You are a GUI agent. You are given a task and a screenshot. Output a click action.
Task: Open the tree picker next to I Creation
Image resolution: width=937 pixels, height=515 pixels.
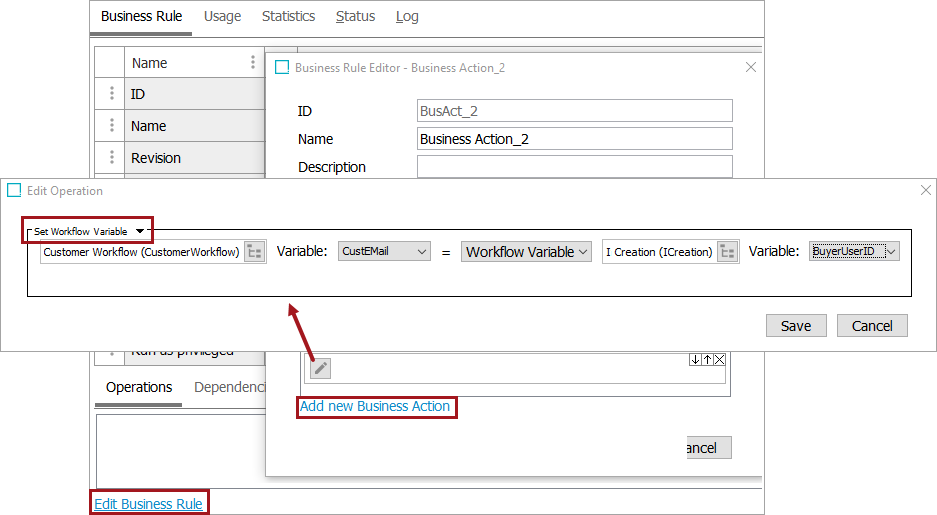(x=727, y=252)
